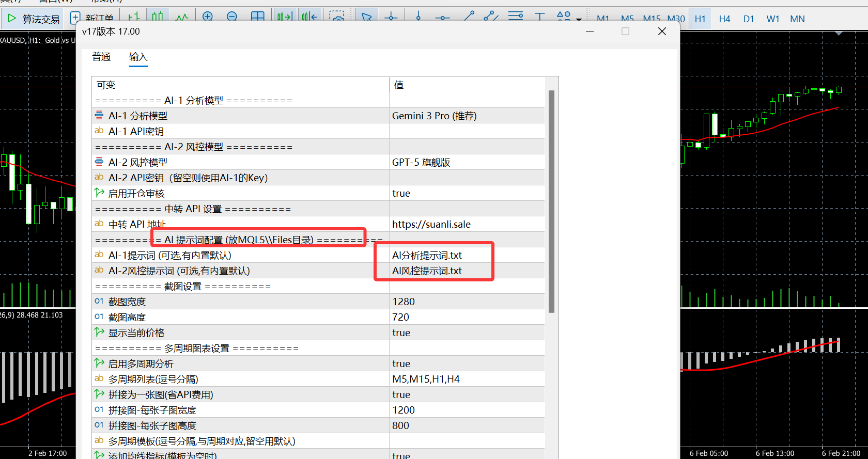This screenshot has width=868, height=459.
Task: Switch chart timeframe to MN
Action: [x=797, y=19]
